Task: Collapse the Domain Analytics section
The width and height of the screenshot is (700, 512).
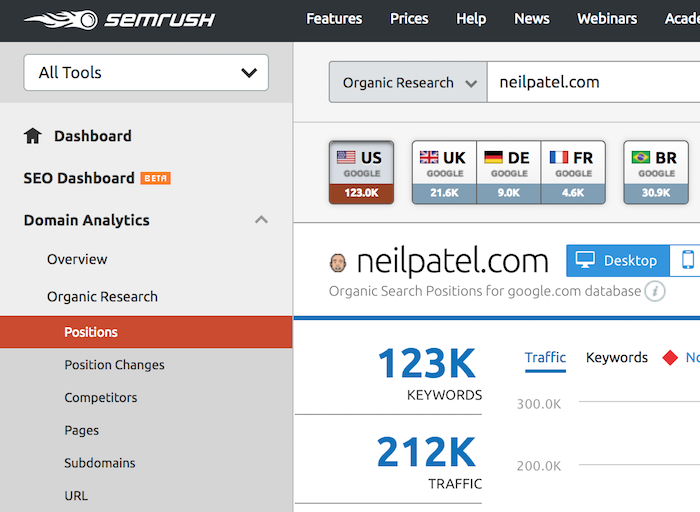Action: click(x=261, y=220)
